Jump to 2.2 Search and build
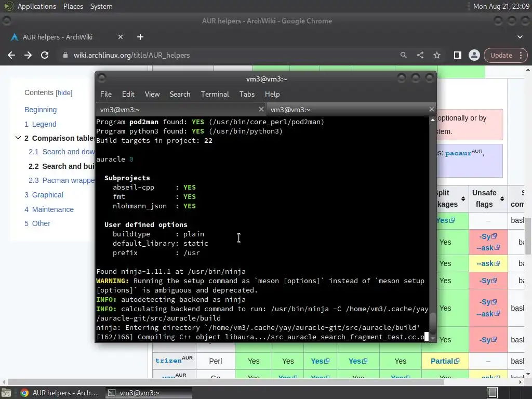The image size is (532, 399). click(x=61, y=166)
